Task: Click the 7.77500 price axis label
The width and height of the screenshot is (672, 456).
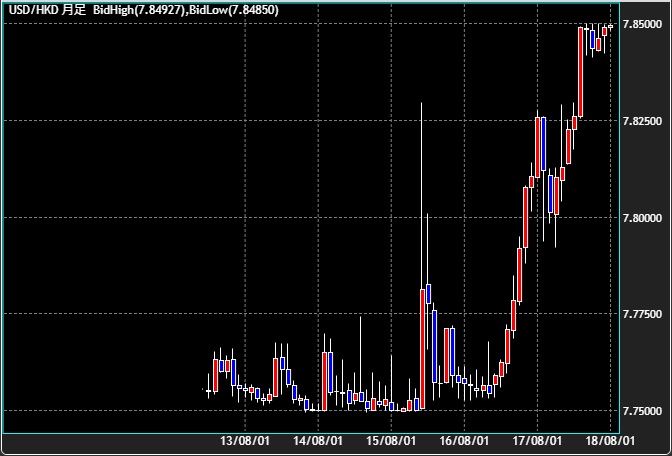Action: 642,315
